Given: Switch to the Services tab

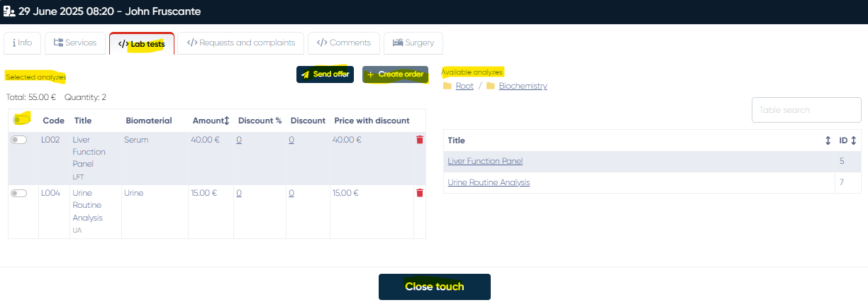Looking at the screenshot, I should pyautogui.click(x=75, y=43).
